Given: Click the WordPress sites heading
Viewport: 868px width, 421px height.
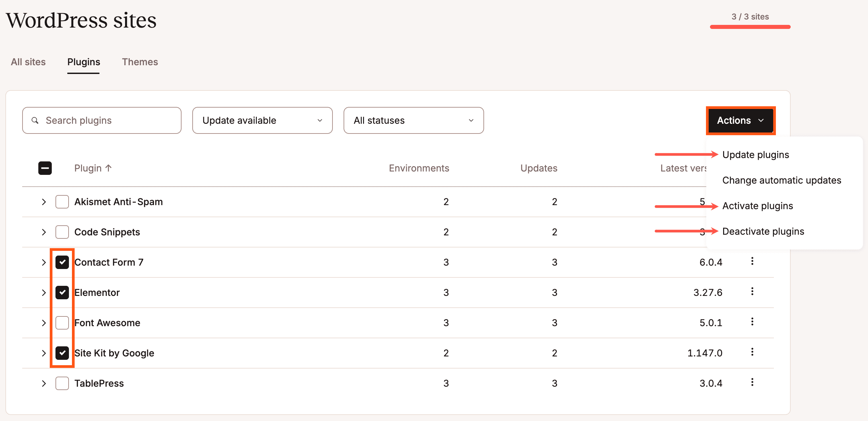Looking at the screenshot, I should click(81, 20).
